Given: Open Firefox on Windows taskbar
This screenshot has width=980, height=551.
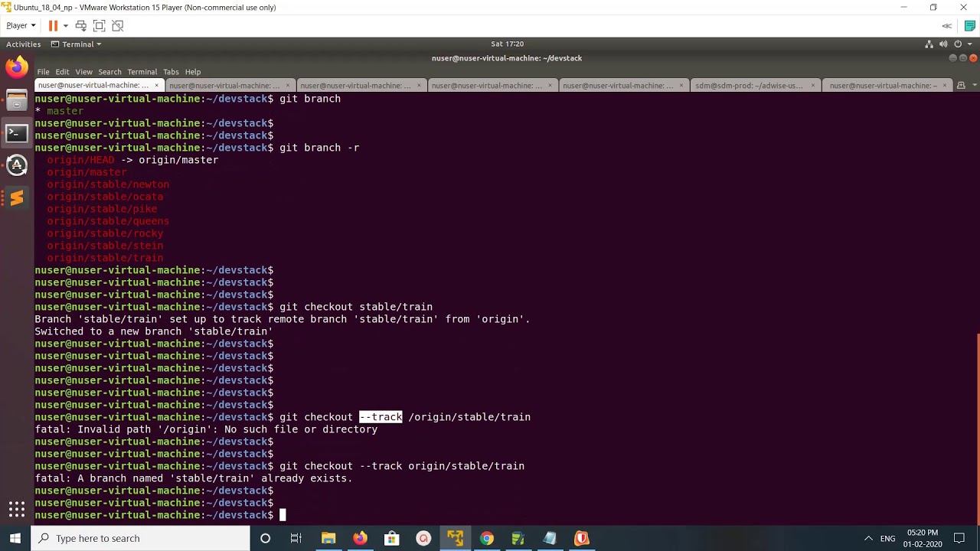Looking at the screenshot, I should click(x=360, y=538).
